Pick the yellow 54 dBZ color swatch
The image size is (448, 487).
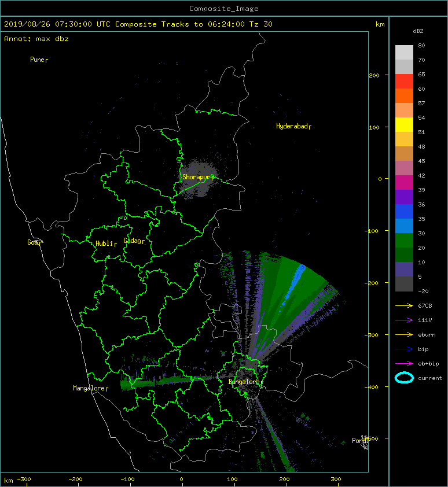pyautogui.click(x=404, y=124)
